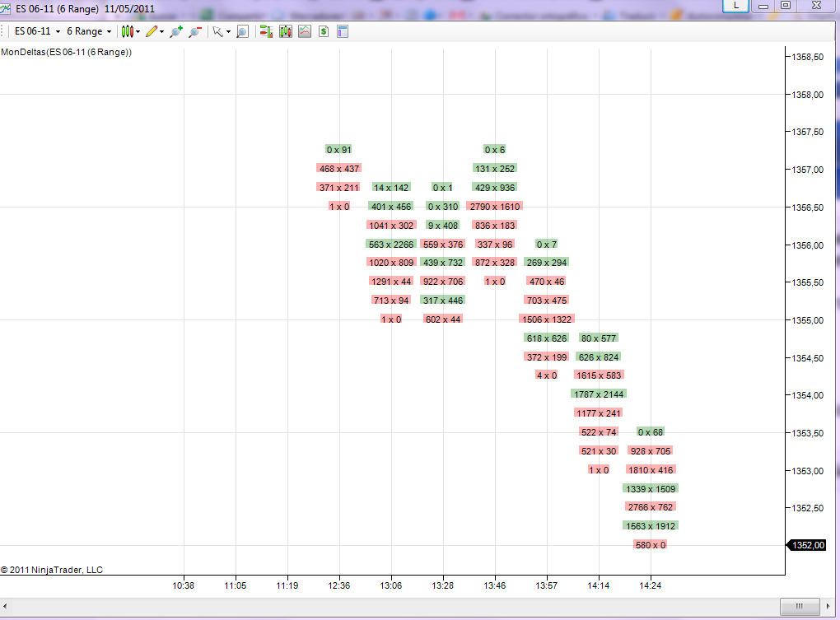Click the 928 x 705 delta cell

pyautogui.click(x=651, y=451)
